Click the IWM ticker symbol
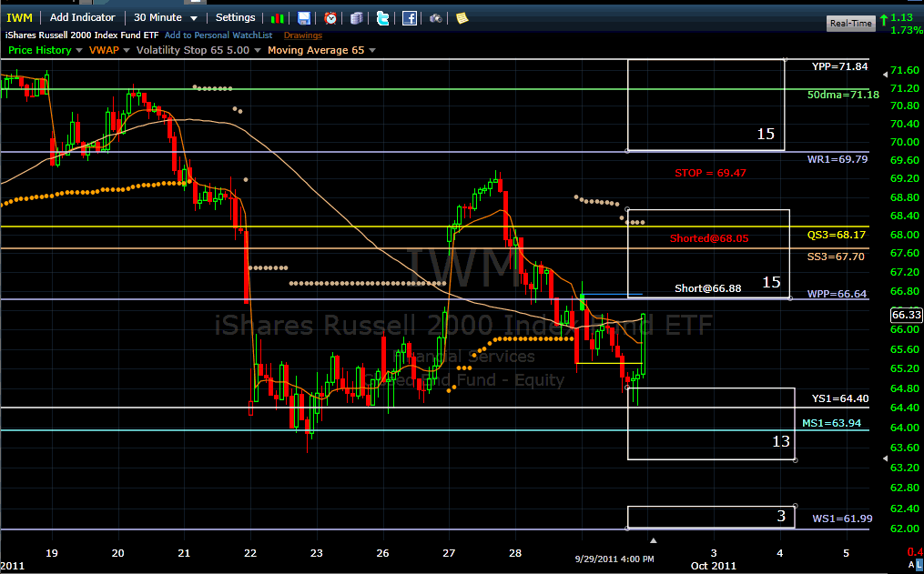924x574 pixels. 19,17
